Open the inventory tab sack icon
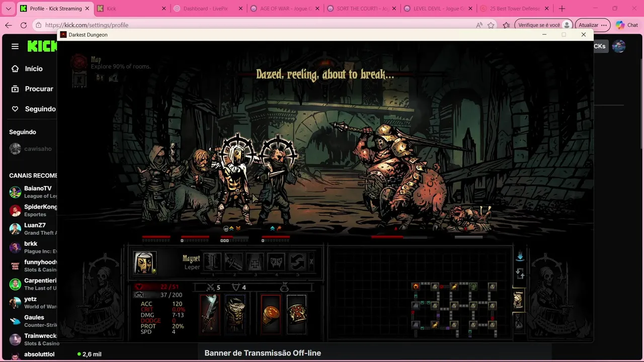 (518, 322)
